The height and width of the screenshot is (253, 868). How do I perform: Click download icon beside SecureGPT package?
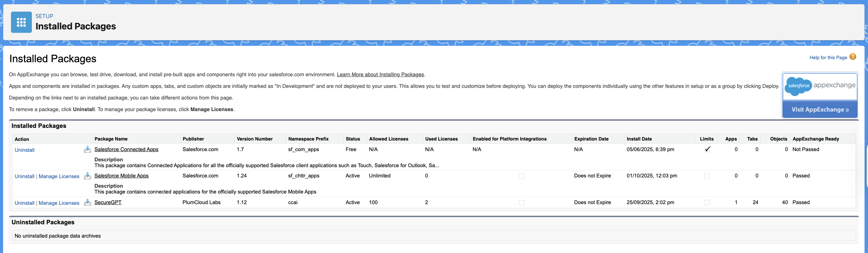87,202
